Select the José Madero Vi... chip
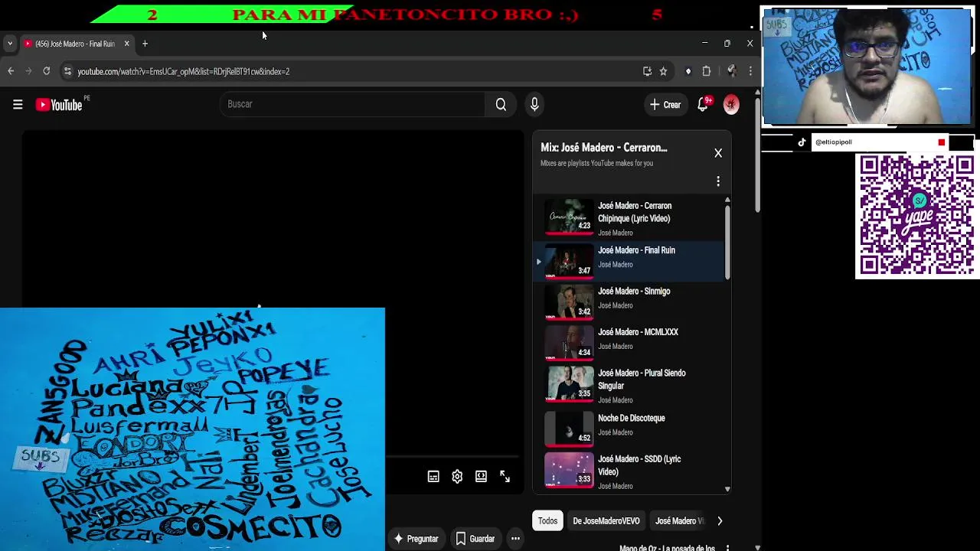 (x=679, y=521)
